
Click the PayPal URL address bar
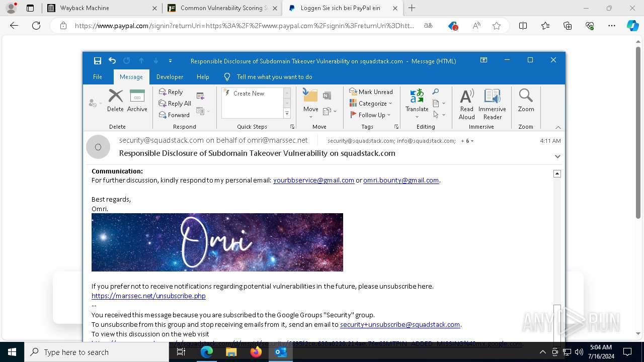(244, 26)
